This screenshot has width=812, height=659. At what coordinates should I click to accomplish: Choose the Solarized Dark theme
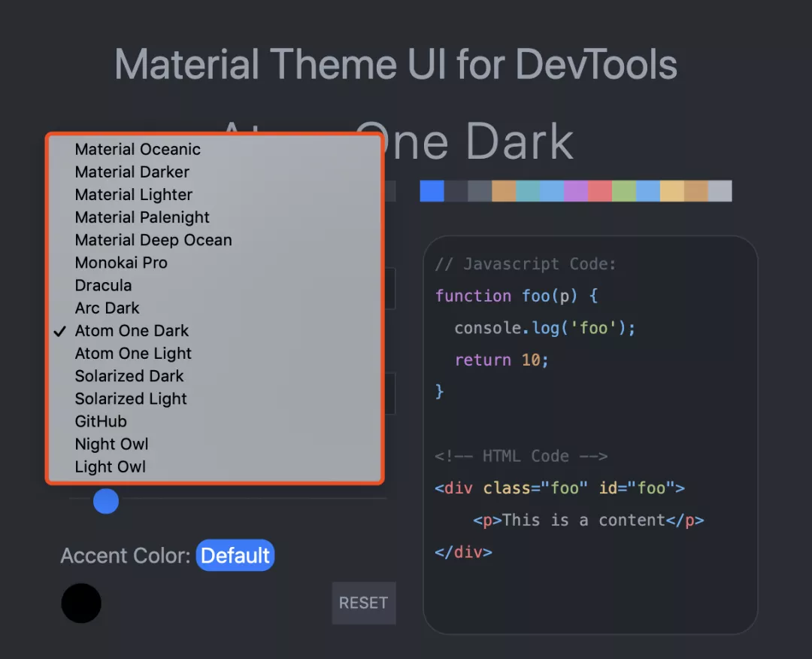[215, 376]
